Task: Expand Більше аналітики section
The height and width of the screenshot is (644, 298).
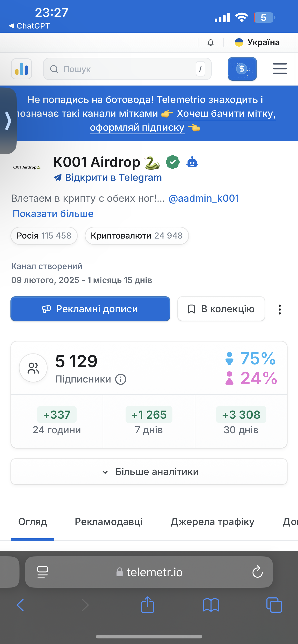Action: click(x=149, y=472)
